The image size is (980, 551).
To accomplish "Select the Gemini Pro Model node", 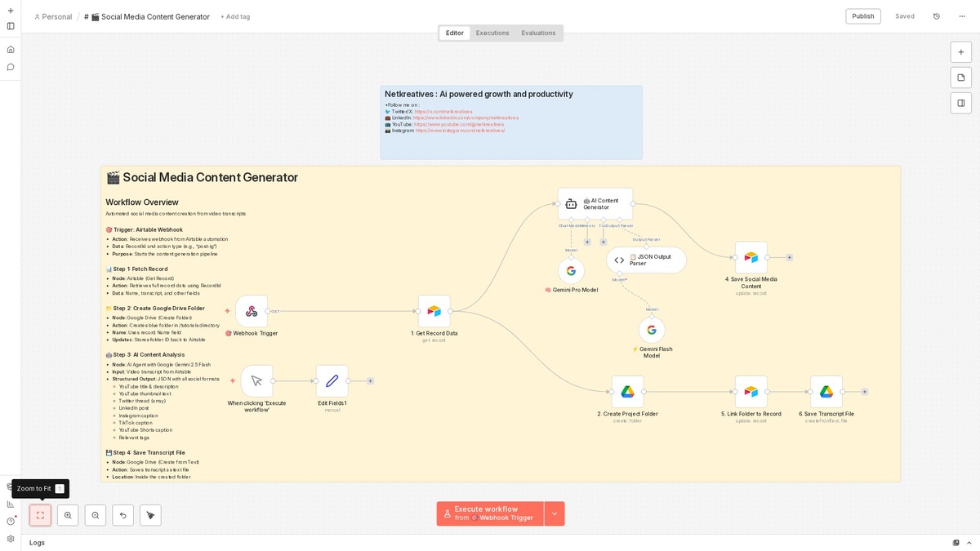I will (x=571, y=271).
